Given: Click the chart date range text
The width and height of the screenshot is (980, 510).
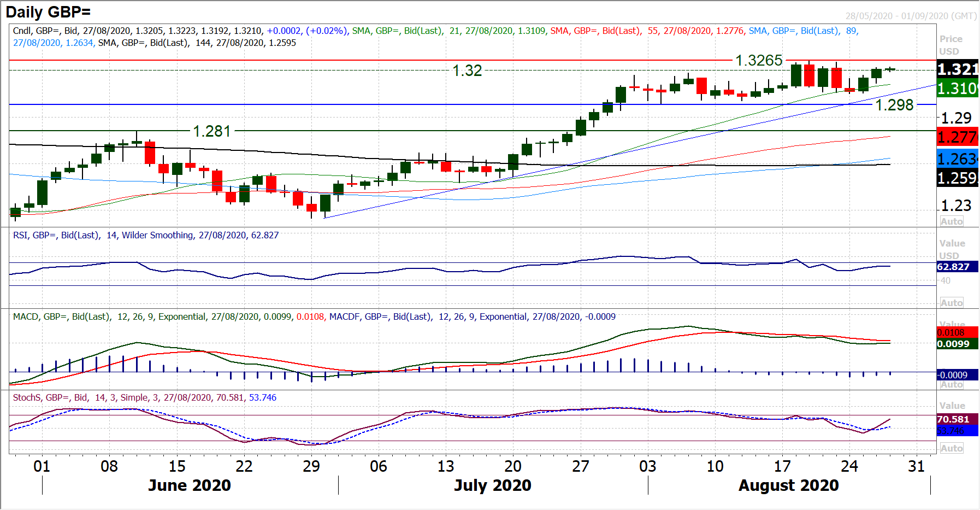Looking at the screenshot, I should (911, 16).
